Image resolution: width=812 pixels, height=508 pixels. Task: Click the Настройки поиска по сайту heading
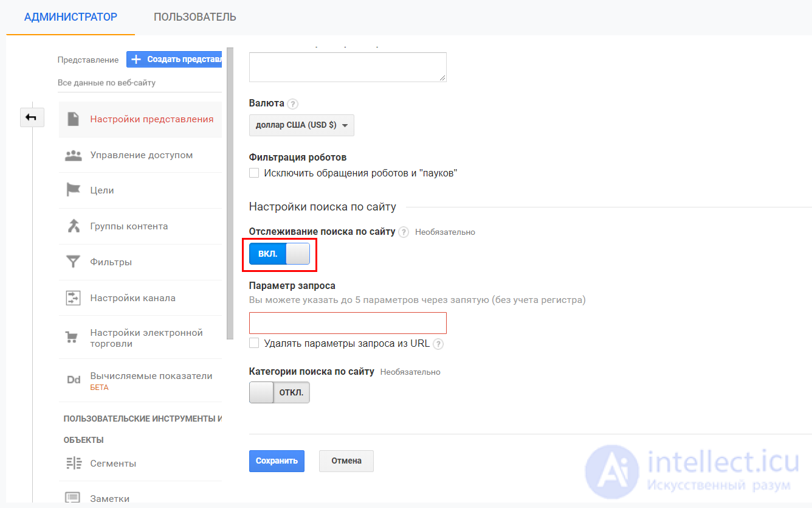tap(322, 207)
